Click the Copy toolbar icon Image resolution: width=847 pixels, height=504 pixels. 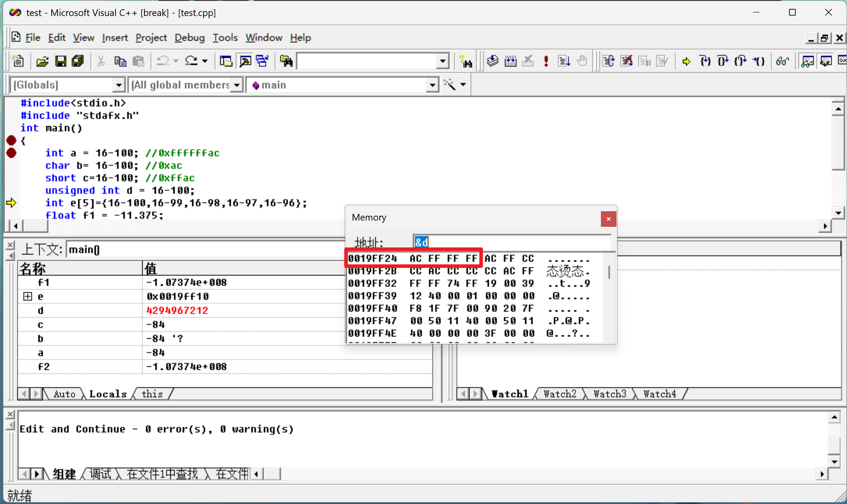[120, 61]
